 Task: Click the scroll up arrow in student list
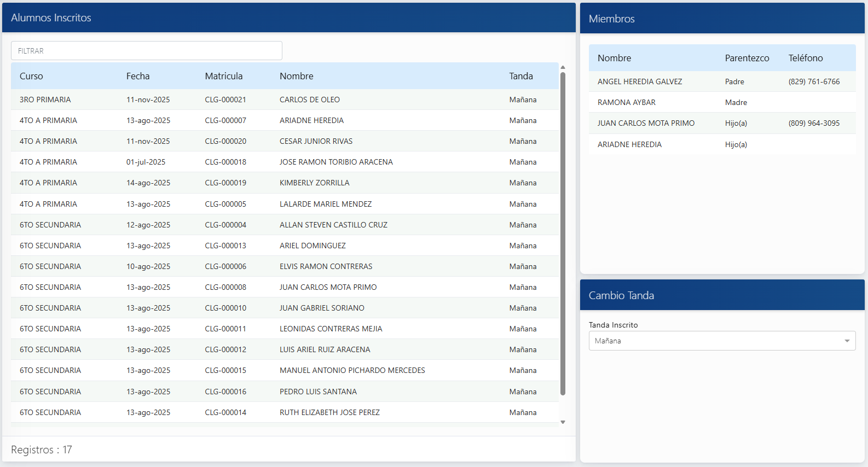[563, 67]
